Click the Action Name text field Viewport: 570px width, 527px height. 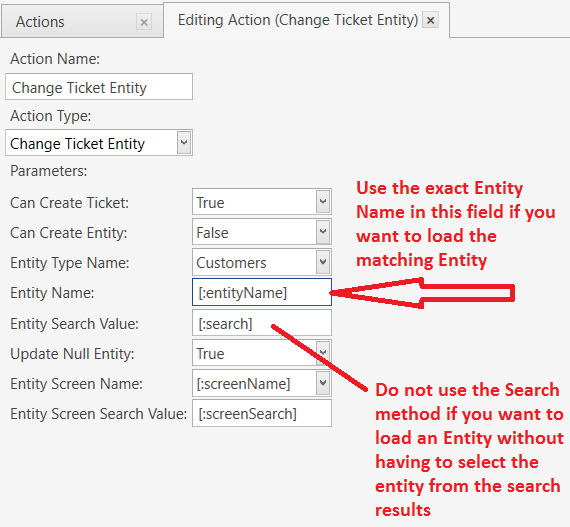99,87
